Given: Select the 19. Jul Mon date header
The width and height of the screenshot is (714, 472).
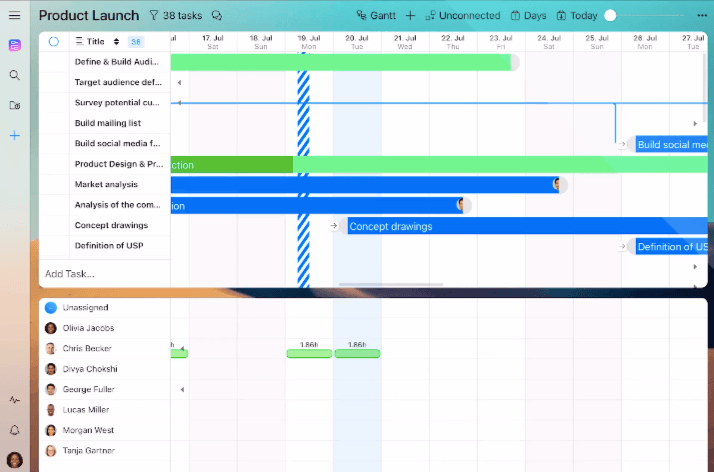Looking at the screenshot, I should 309,42.
